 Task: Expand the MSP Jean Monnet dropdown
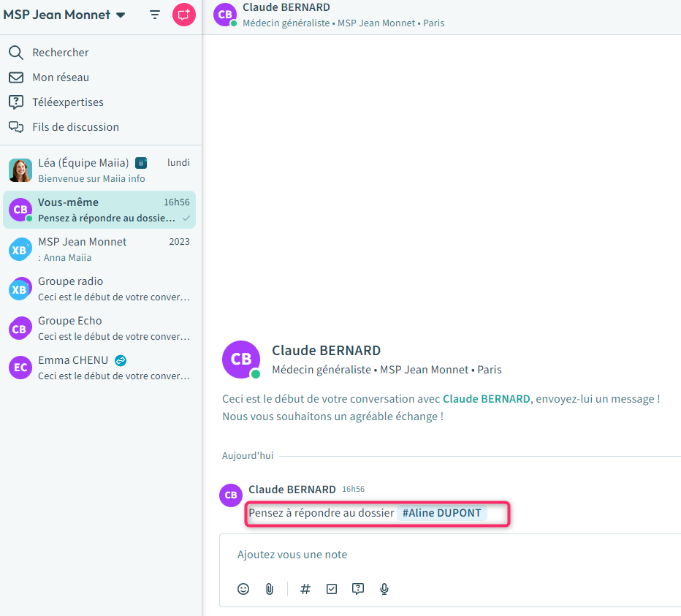(121, 15)
